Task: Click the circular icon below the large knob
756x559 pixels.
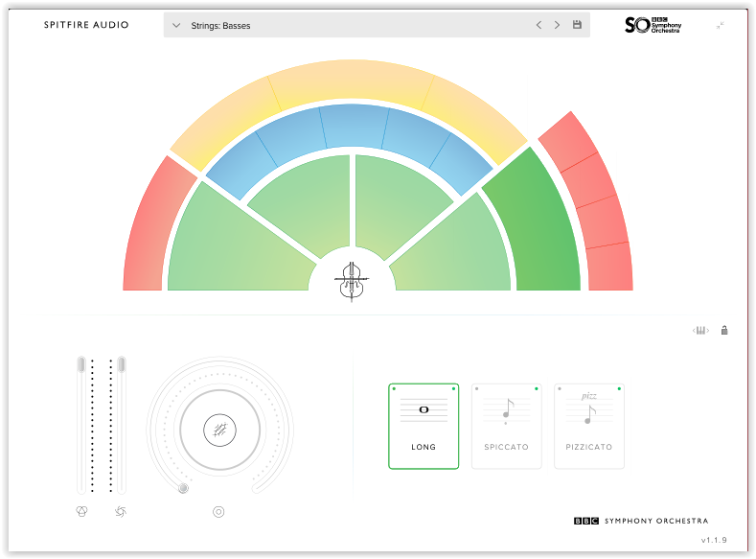Action: (218, 512)
